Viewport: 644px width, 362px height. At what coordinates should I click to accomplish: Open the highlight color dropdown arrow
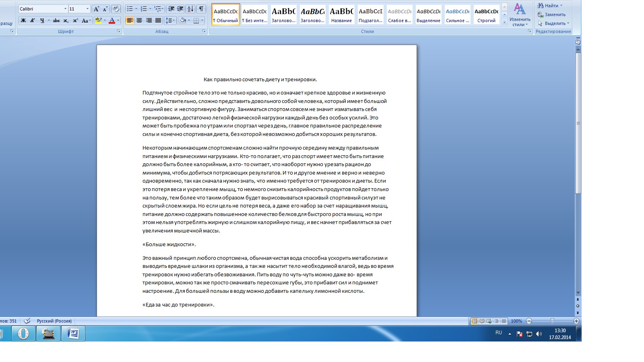point(105,21)
